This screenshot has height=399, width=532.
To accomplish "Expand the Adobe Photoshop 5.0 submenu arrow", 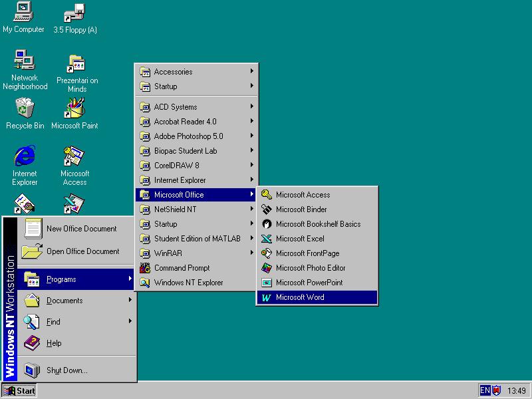I will point(252,136).
